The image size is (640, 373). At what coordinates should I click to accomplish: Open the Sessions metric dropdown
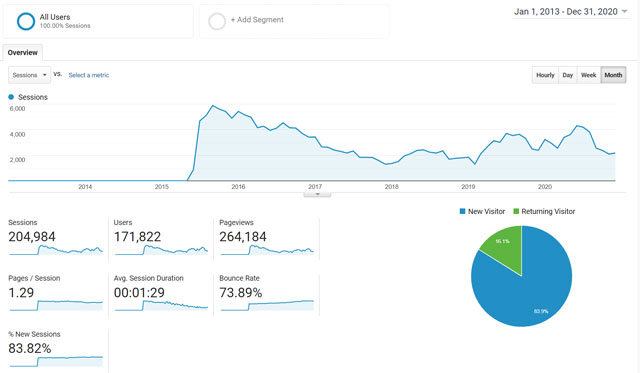point(29,75)
